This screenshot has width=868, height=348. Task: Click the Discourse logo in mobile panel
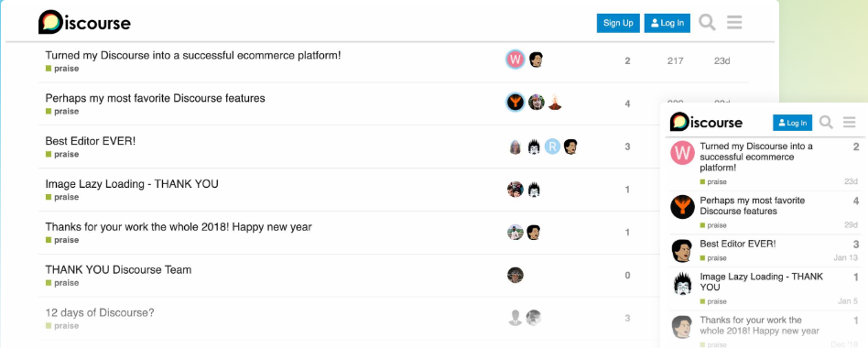[706, 122]
